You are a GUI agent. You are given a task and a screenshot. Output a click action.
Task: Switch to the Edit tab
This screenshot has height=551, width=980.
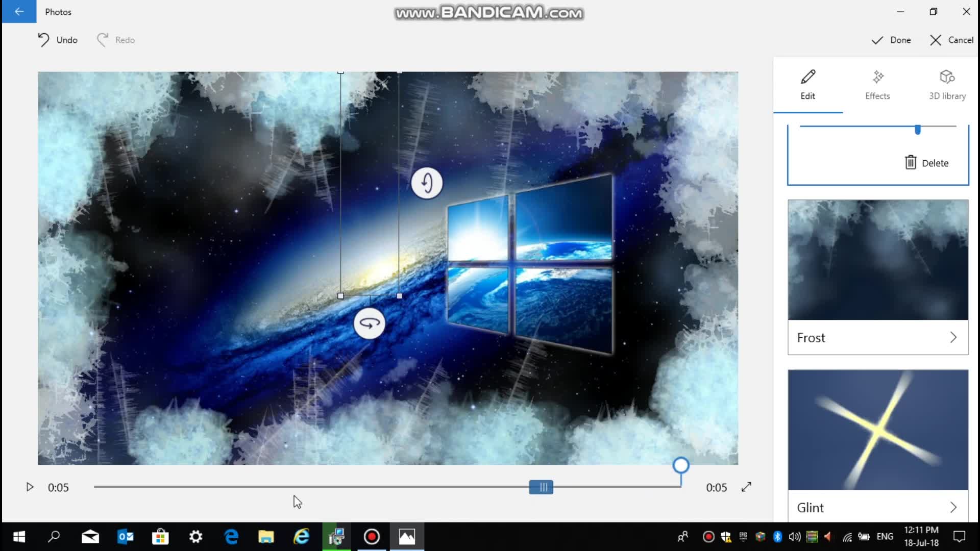click(x=807, y=85)
